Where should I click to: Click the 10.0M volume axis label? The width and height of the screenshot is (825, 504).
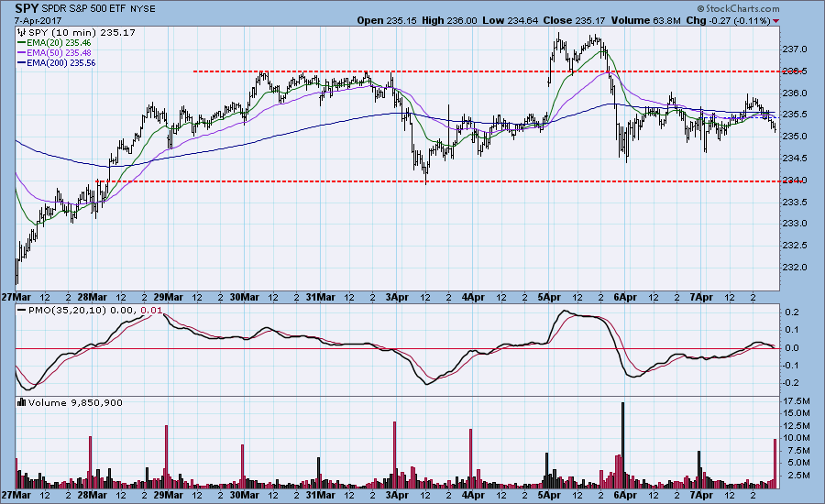(797, 438)
